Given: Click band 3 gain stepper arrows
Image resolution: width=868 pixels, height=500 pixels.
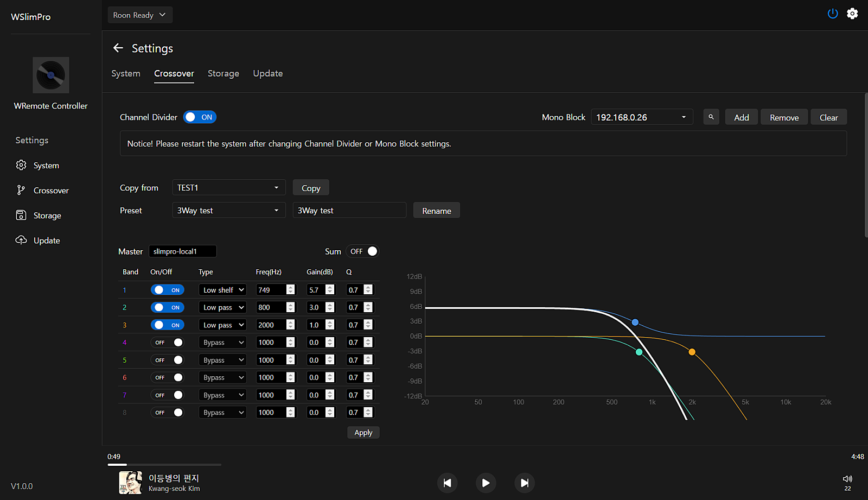Looking at the screenshot, I should [330, 325].
